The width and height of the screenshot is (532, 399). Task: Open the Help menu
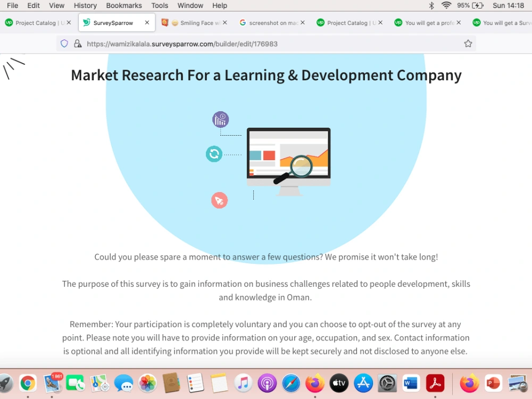point(220,5)
